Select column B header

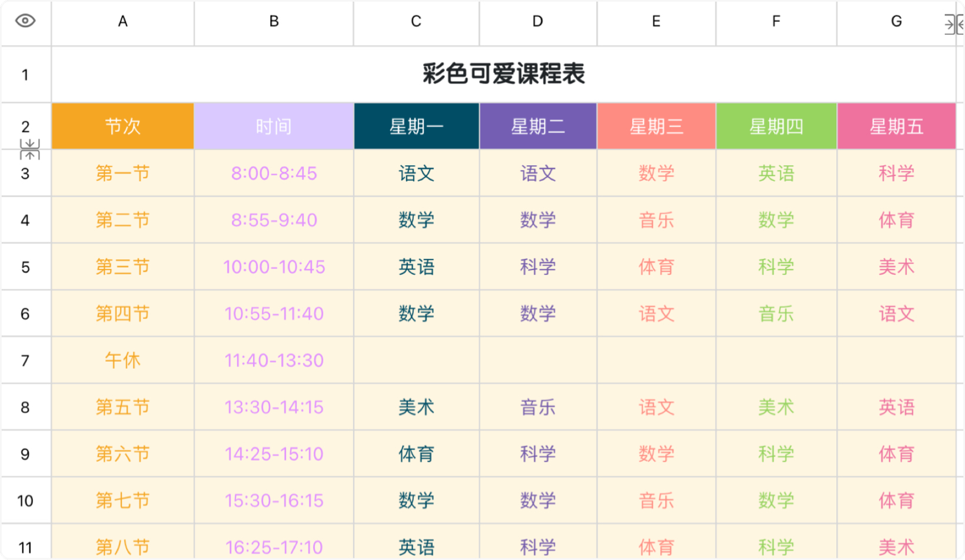pos(274,22)
